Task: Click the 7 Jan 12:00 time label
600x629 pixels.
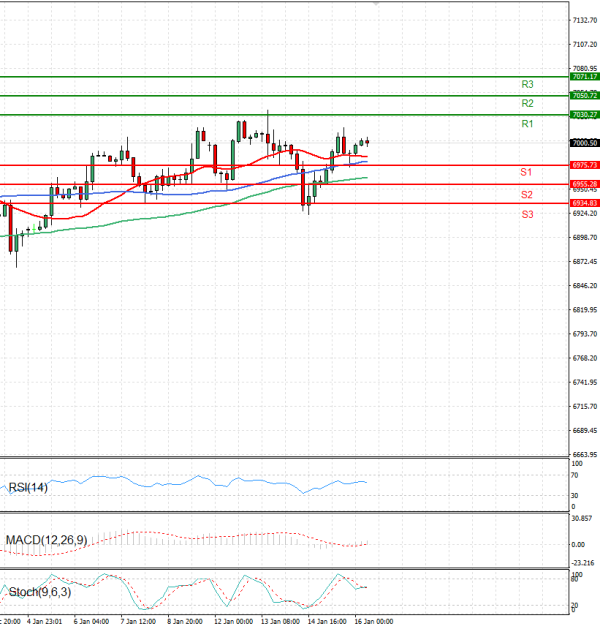Action: pyautogui.click(x=138, y=622)
